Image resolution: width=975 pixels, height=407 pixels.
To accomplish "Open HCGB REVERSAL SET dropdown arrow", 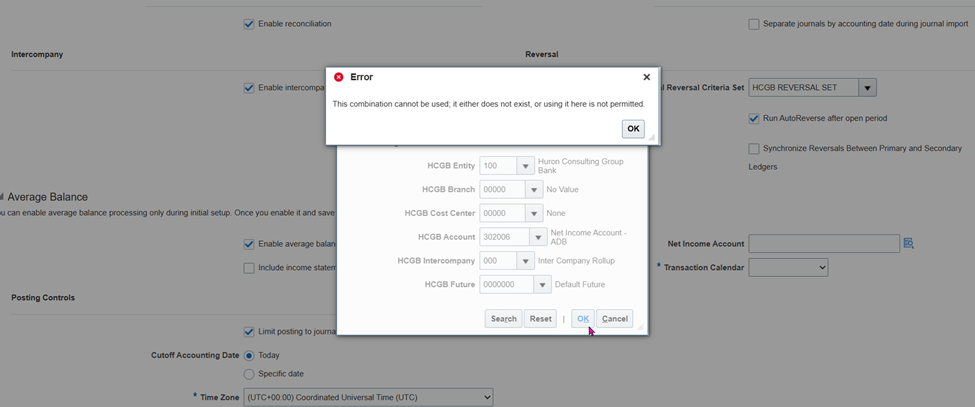I will [868, 88].
